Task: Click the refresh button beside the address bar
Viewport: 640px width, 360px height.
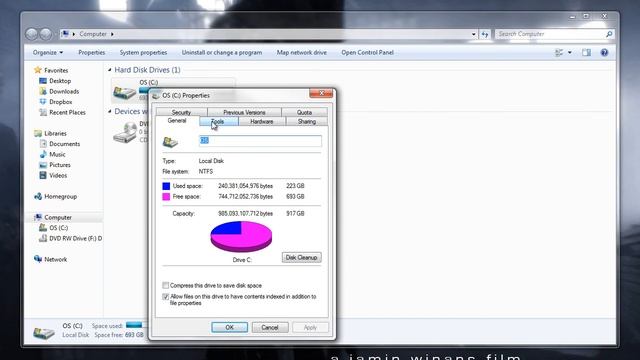Action: tap(484, 34)
